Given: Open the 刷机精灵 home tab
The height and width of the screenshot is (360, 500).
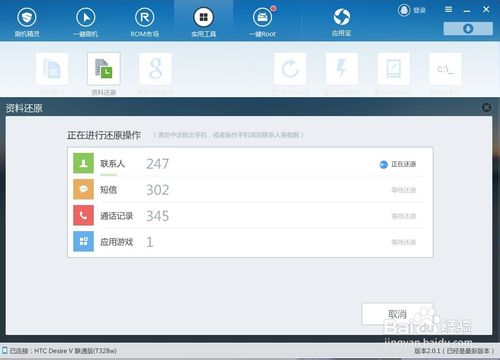Looking at the screenshot, I should click(x=27, y=22).
